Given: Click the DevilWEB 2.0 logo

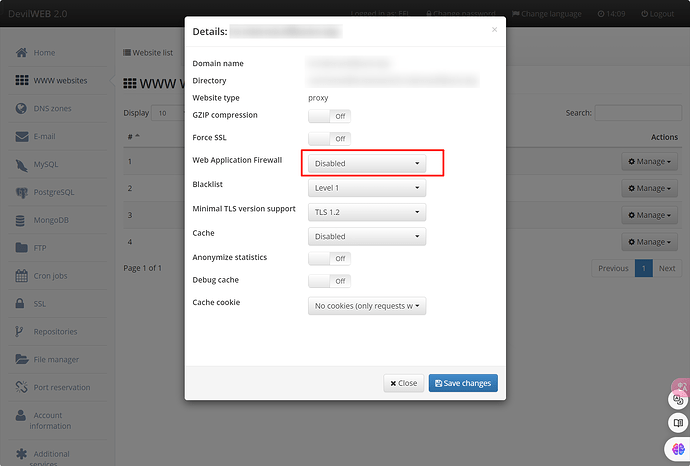Looking at the screenshot, I should (x=38, y=14).
